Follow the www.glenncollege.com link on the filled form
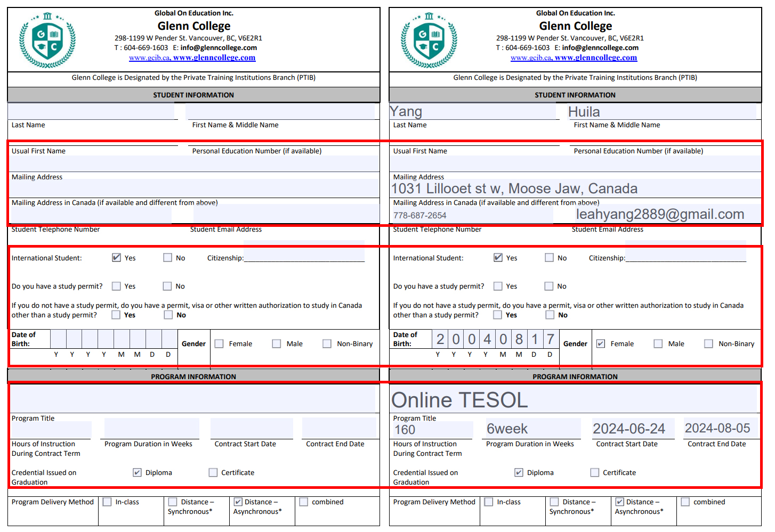The width and height of the screenshot is (775, 532). [x=596, y=58]
